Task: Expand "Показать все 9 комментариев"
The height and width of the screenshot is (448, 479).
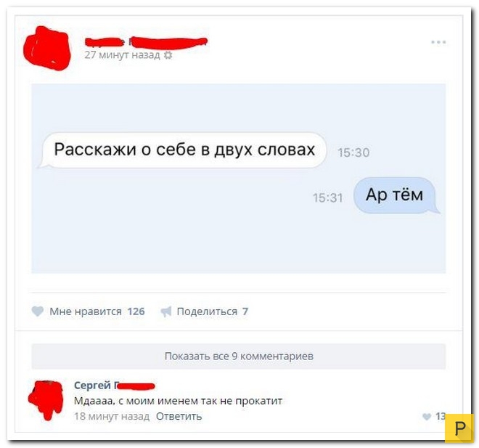Action: tap(239, 357)
